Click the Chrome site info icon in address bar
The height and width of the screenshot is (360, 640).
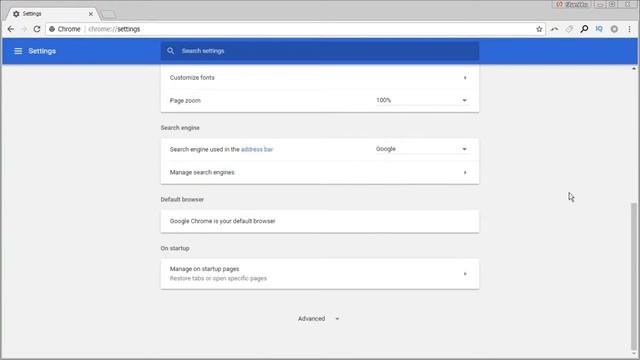(x=52, y=29)
